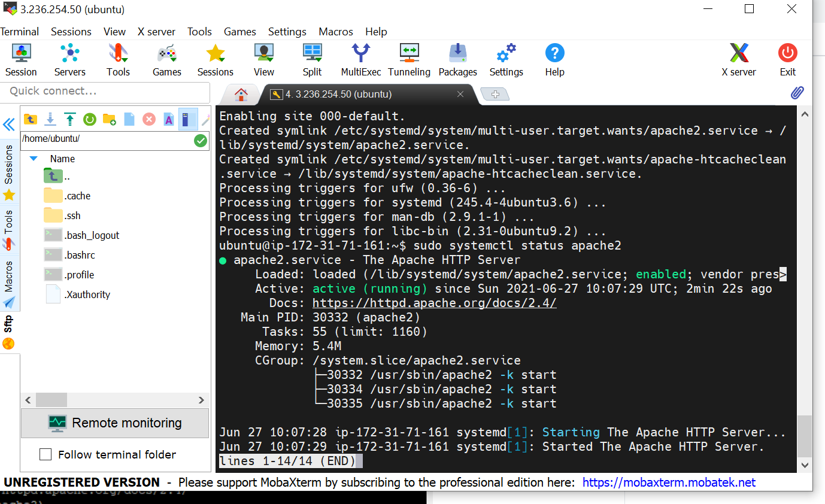Upload a file to the remote server

pos(70,119)
